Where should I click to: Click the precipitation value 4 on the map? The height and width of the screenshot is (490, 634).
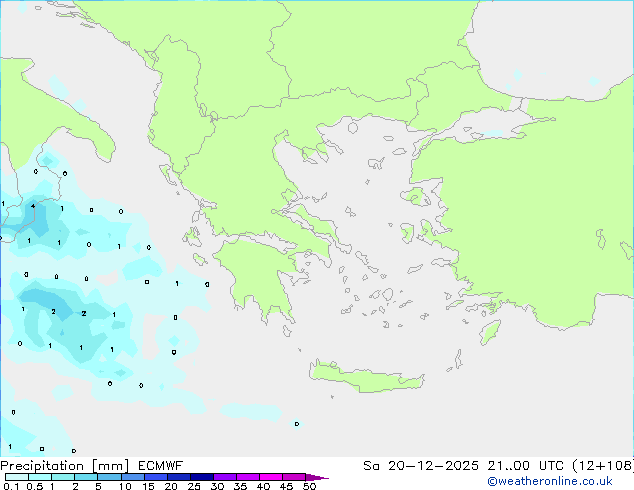point(33,206)
